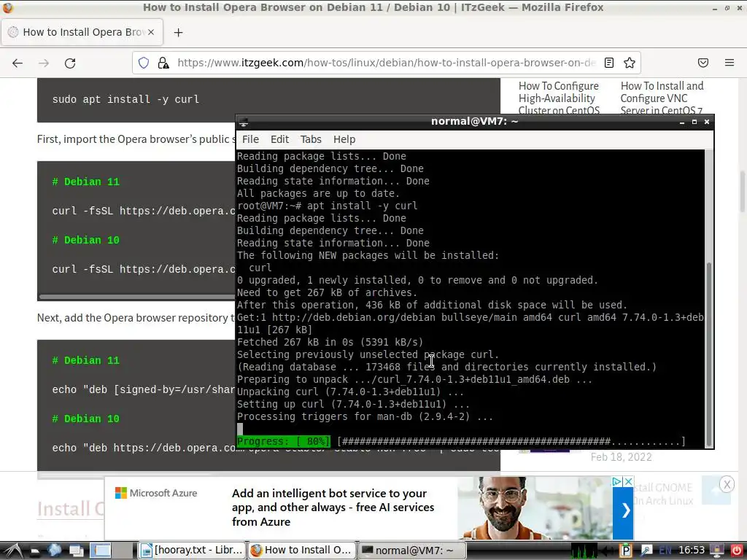This screenshot has height=560, width=747.
Task: Open terminal File menu
Action: point(250,139)
